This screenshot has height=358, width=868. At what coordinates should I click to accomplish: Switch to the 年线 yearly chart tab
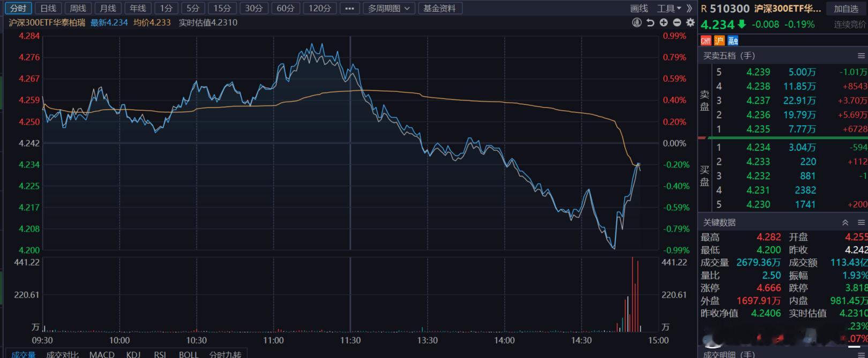click(138, 9)
